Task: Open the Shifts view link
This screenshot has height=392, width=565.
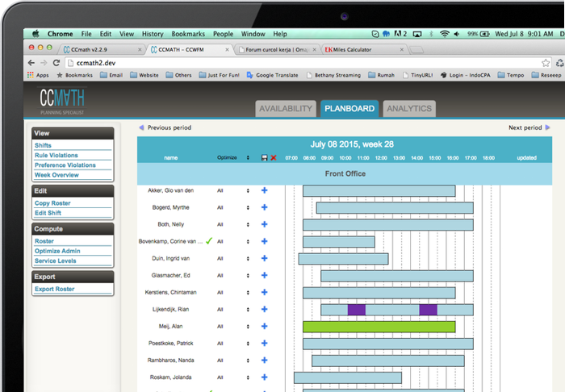Action: [x=43, y=145]
